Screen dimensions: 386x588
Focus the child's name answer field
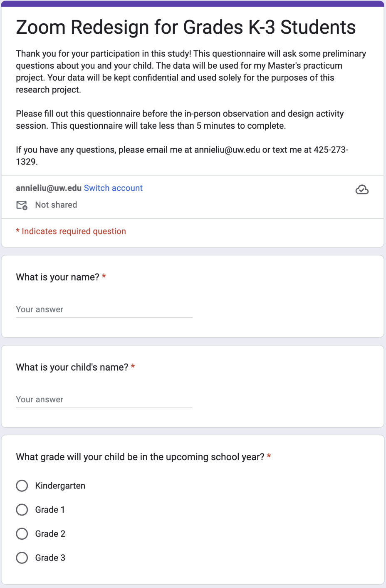click(x=104, y=399)
